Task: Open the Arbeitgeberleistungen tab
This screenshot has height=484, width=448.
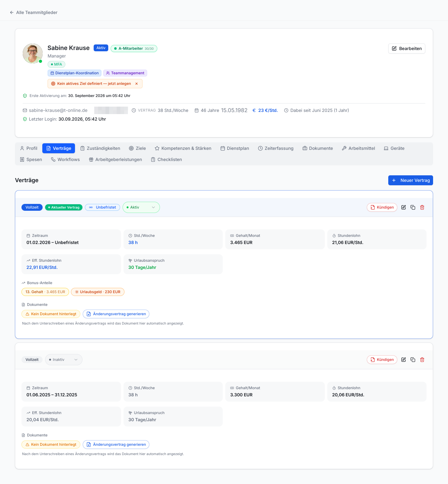Action: [x=115, y=159]
